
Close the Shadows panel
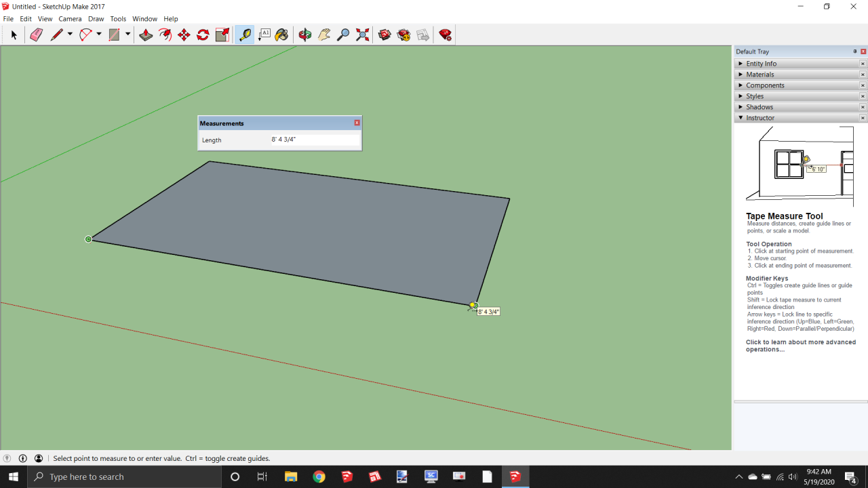(x=863, y=107)
